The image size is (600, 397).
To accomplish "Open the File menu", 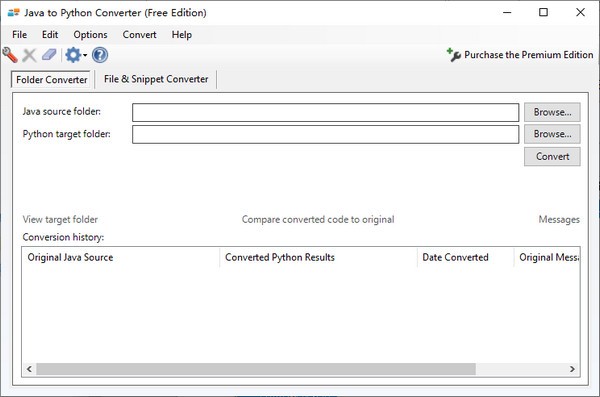I will tap(20, 35).
